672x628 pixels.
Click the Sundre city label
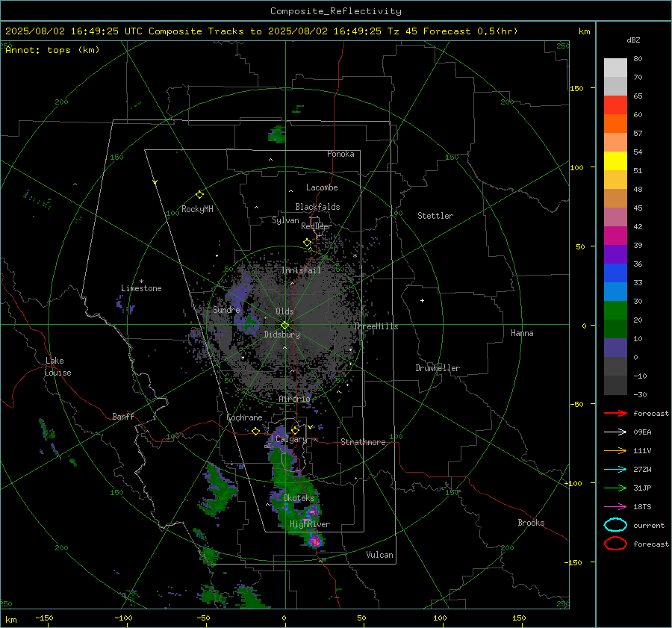[x=226, y=309]
